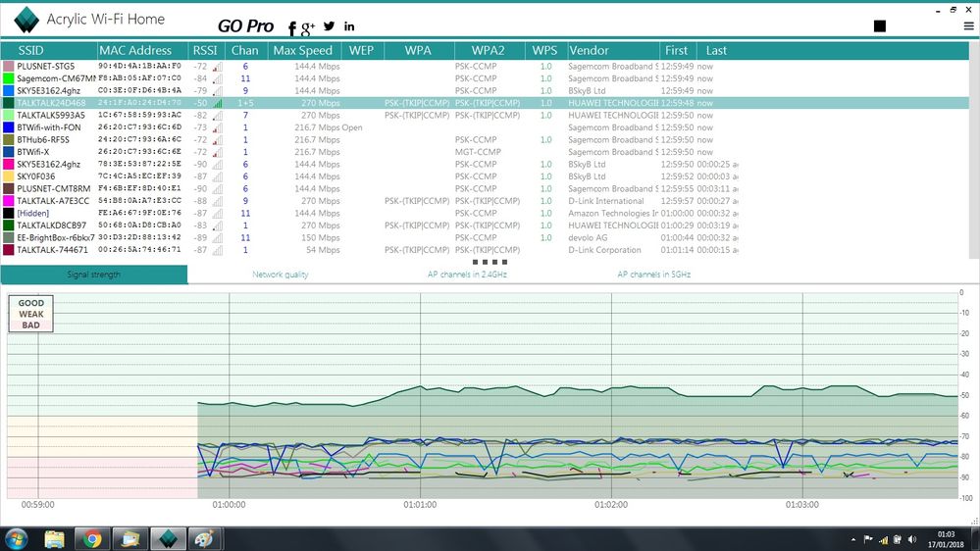This screenshot has width=980, height=551.
Task: Open the Action Center flag icon
Action: click(868, 539)
